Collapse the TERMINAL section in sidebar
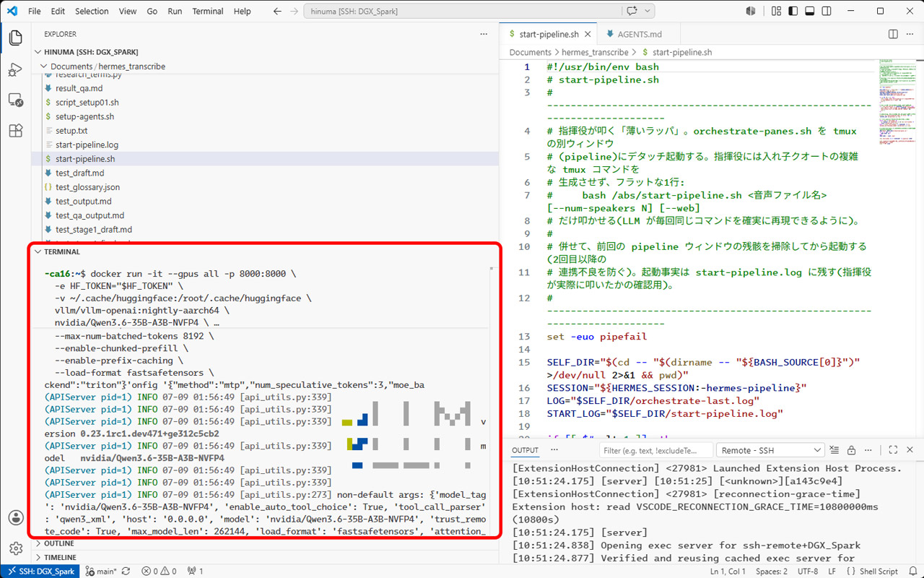Screen dimensions: 924x578 pos(62,252)
